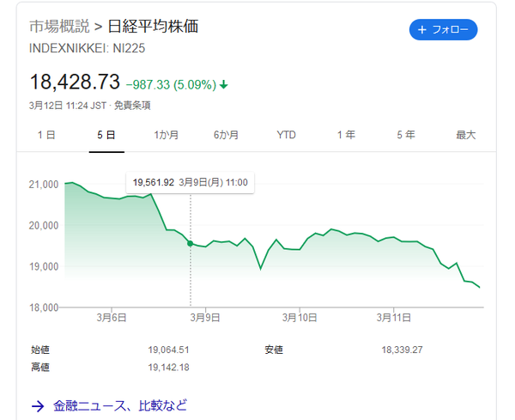
Task: Click the フォロー follow button
Action: pos(443,29)
